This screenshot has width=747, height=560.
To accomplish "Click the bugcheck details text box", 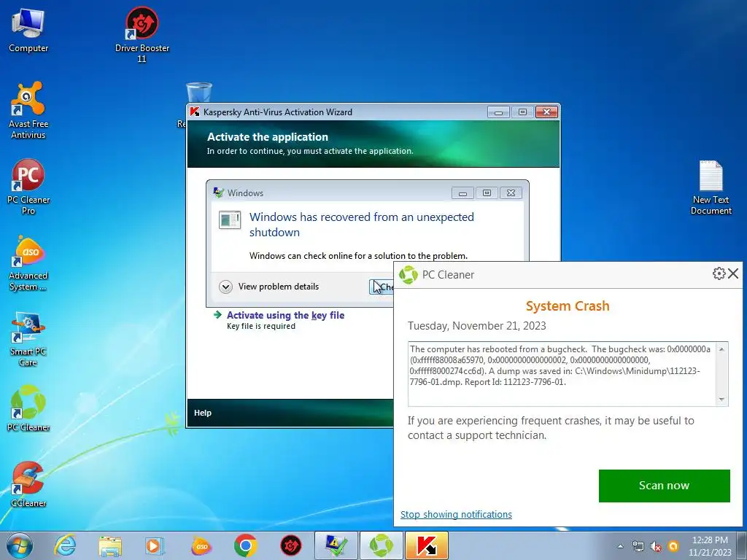I will 568,374.
